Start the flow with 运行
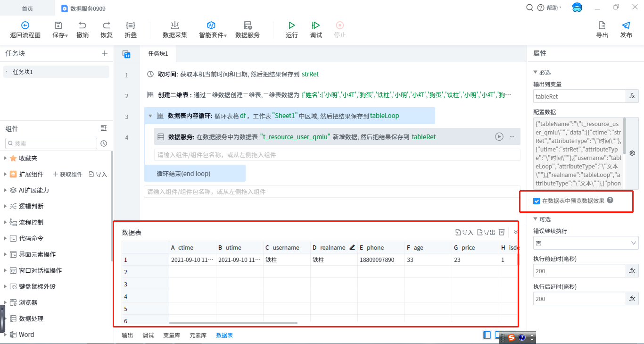 (292, 25)
